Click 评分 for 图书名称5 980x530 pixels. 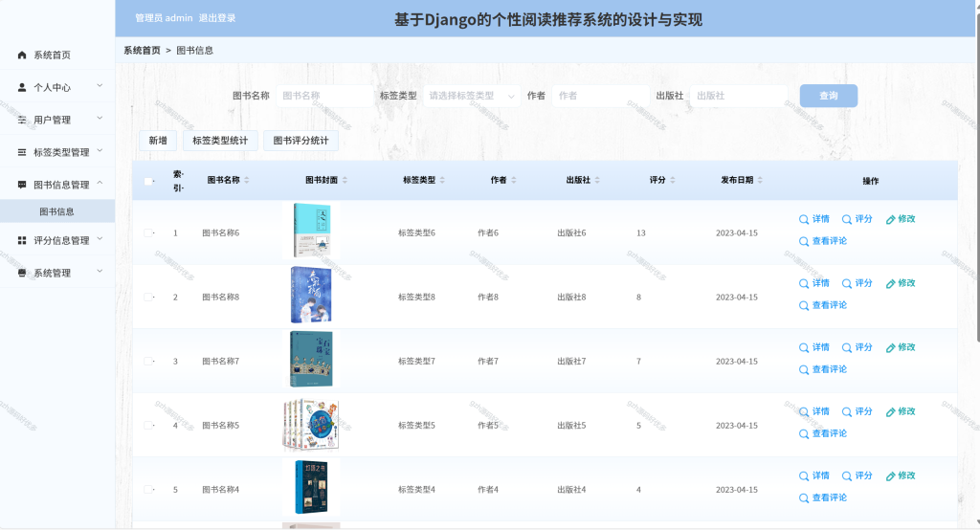pos(857,412)
